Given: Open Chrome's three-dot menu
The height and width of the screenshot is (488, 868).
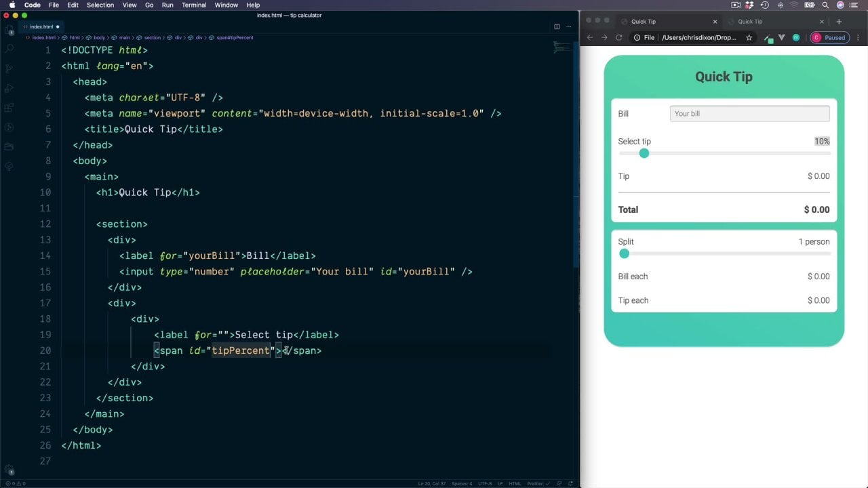Looking at the screenshot, I should [858, 37].
